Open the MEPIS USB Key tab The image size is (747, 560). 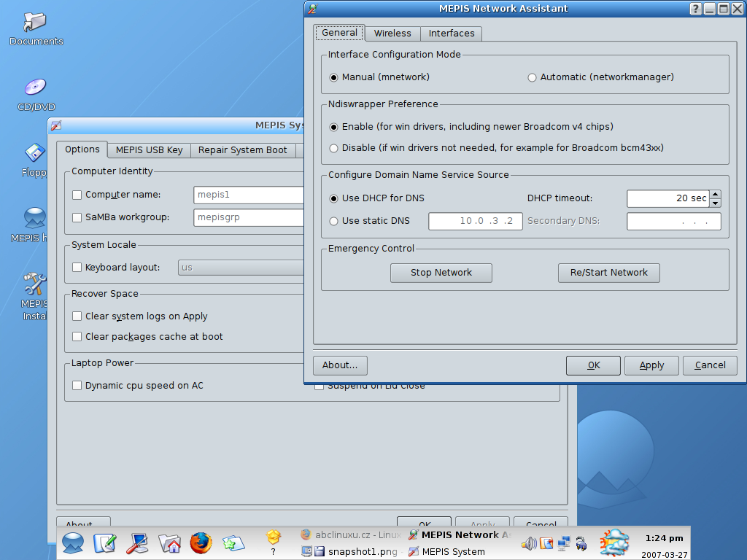click(x=149, y=150)
